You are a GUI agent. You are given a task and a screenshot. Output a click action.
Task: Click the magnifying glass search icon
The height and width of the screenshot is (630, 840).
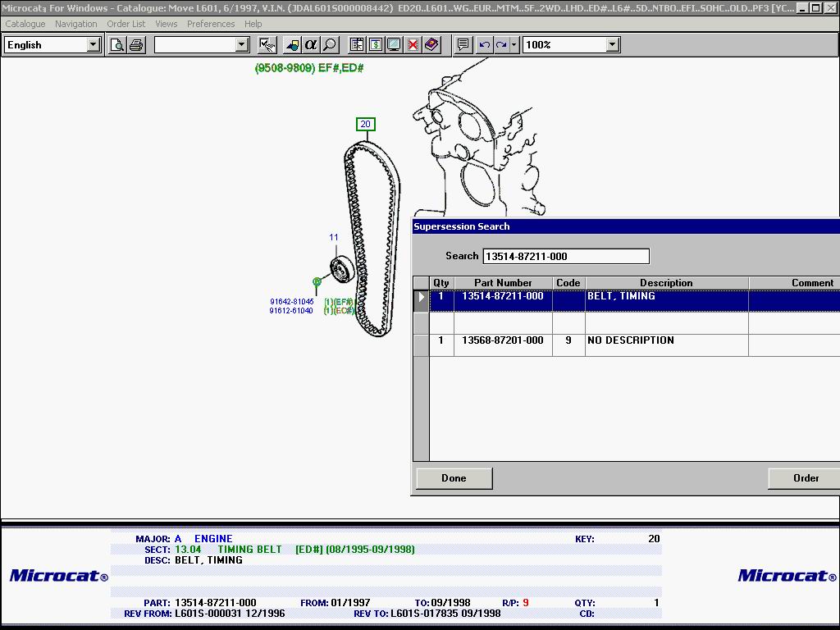pyautogui.click(x=330, y=44)
